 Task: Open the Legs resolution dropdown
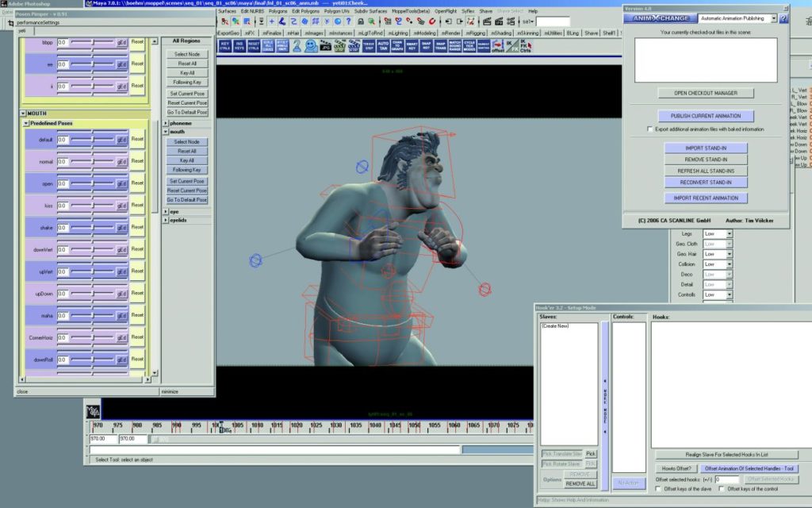717,234
